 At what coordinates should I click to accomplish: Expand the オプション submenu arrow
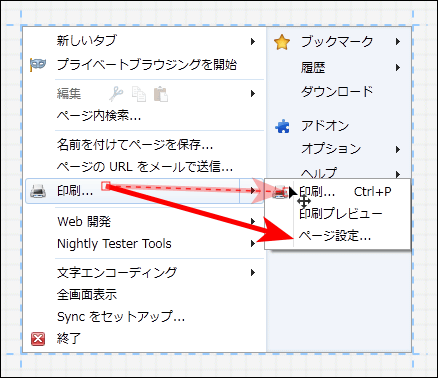(398, 149)
